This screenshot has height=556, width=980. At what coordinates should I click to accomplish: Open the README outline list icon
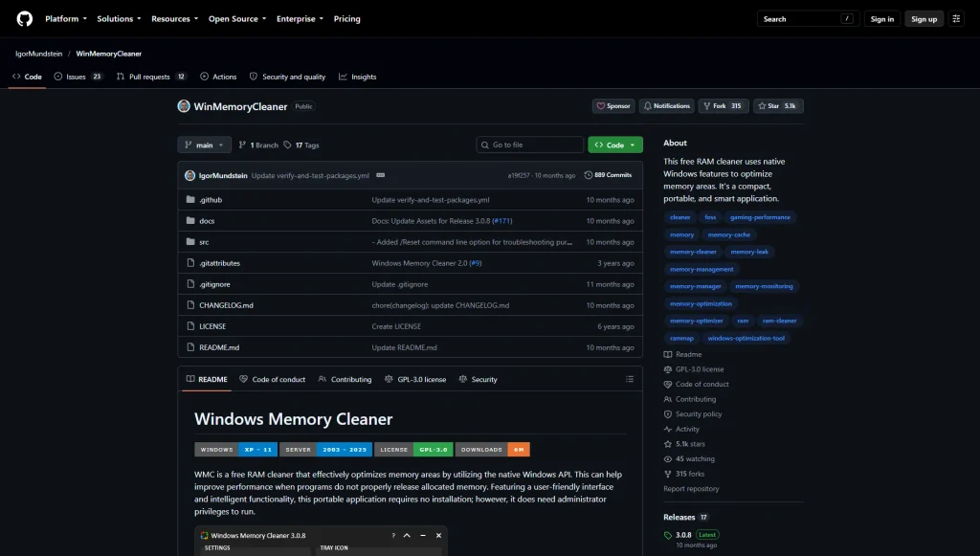click(630, 379)
